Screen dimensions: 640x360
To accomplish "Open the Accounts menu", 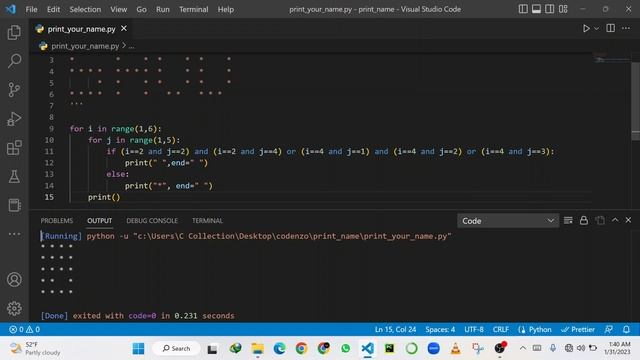I will tap(14, 280).
